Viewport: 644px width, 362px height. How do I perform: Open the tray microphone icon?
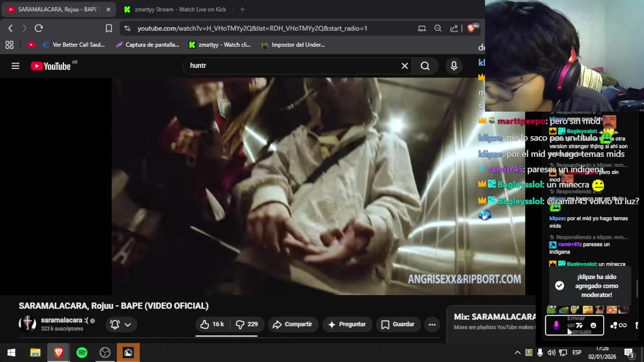point(540,352)
